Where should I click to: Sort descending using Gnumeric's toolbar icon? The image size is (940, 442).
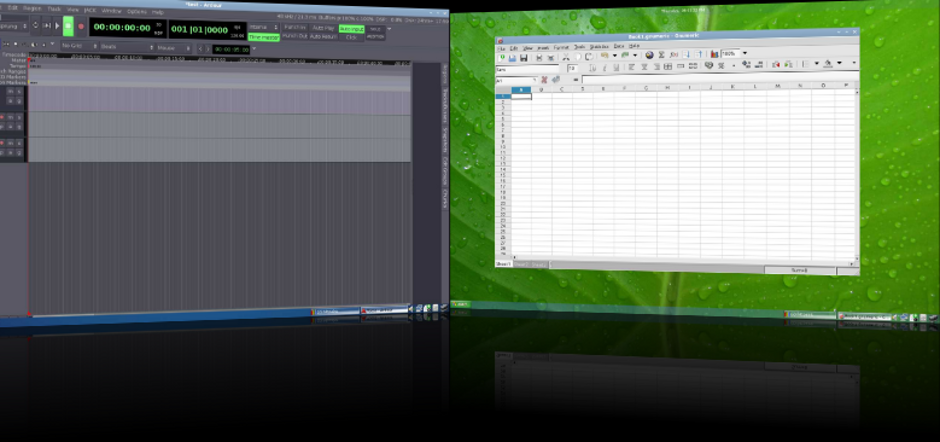(698, 54)
